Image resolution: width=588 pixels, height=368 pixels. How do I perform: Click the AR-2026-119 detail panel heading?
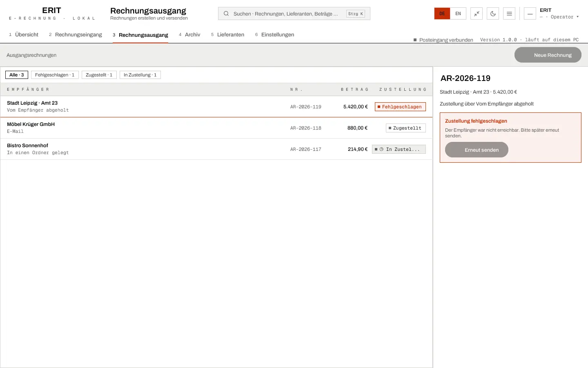pos(465,78)
